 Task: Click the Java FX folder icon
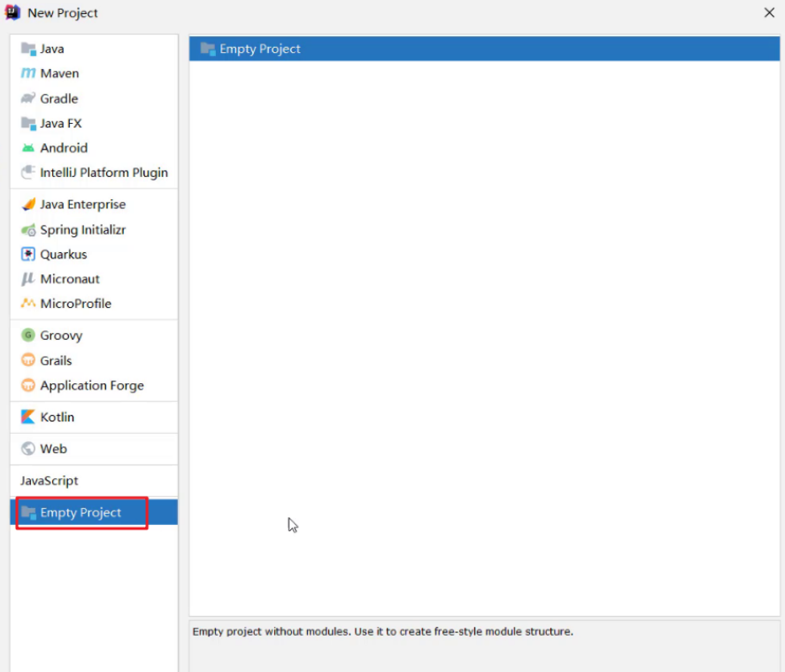[28, 123]
